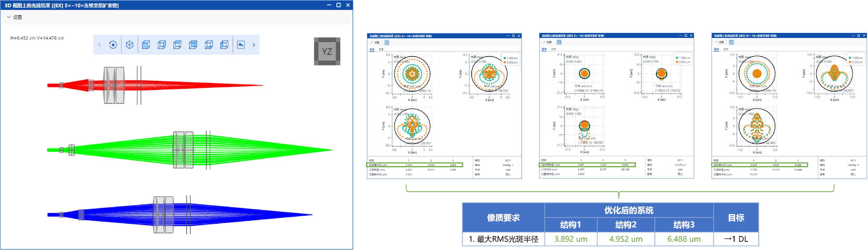The width and height of the screenshot is (868, 250).
Task: Select the cube view icon beside the undo arrow
Action: point(224,45)
